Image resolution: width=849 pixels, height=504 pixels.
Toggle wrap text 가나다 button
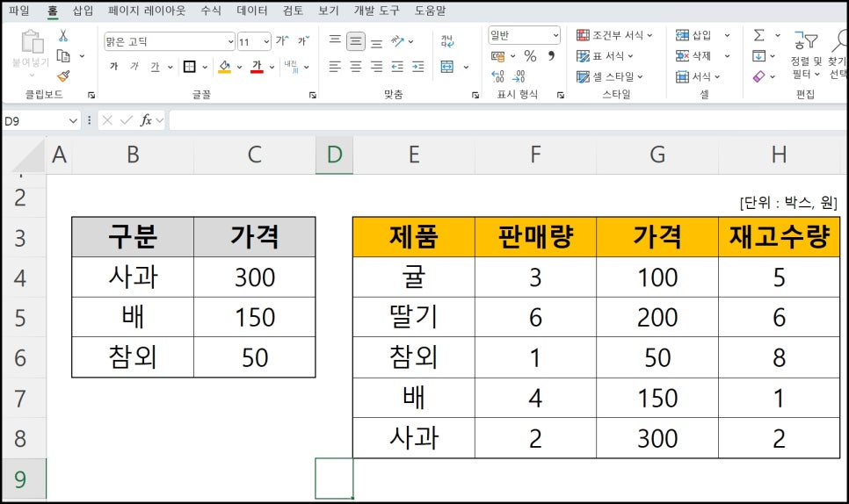click(447, 41)
